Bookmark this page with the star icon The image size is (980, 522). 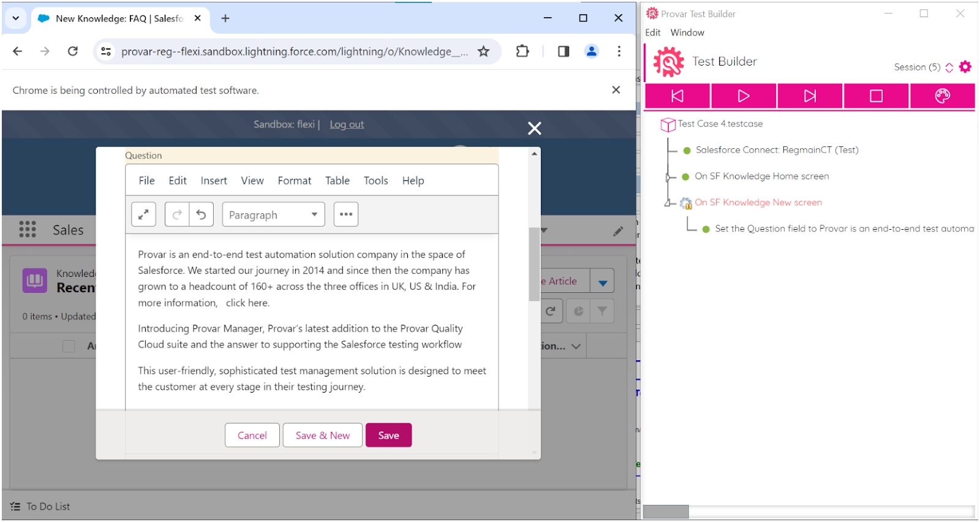pos(484,51)
